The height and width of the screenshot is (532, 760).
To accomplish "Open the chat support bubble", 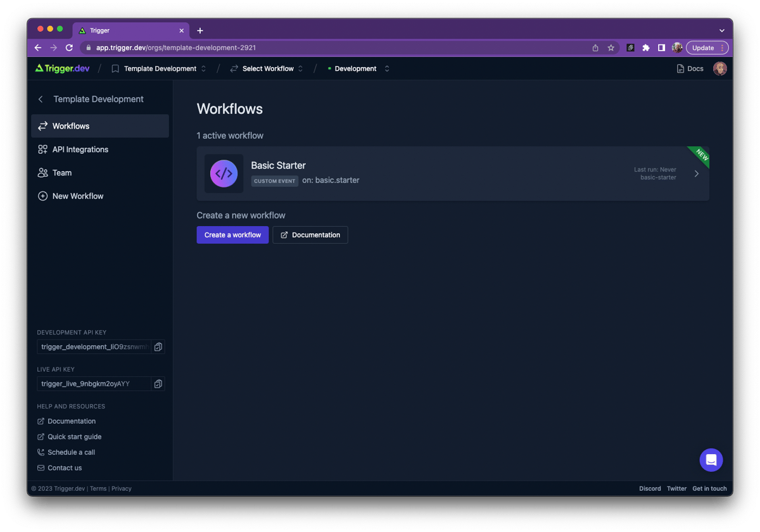I will [x=711, y=460].
